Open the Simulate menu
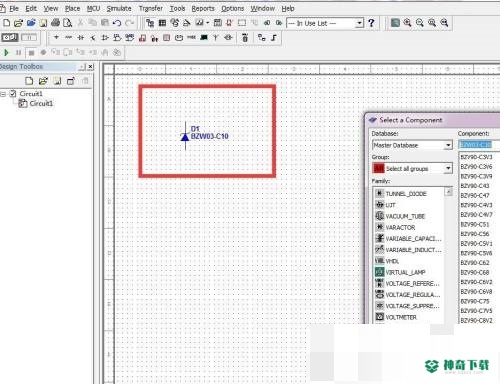 [x=119, y=8]
